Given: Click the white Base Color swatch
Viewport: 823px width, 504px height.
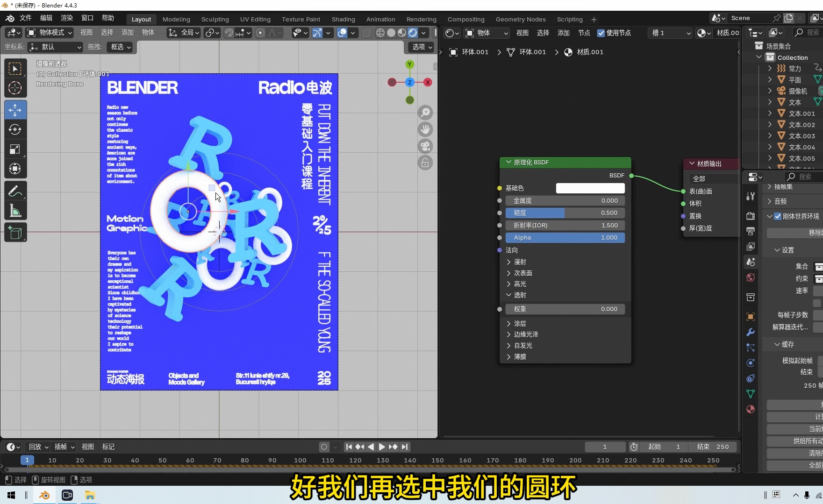Looking at the screenshot, I should (590, 188).
